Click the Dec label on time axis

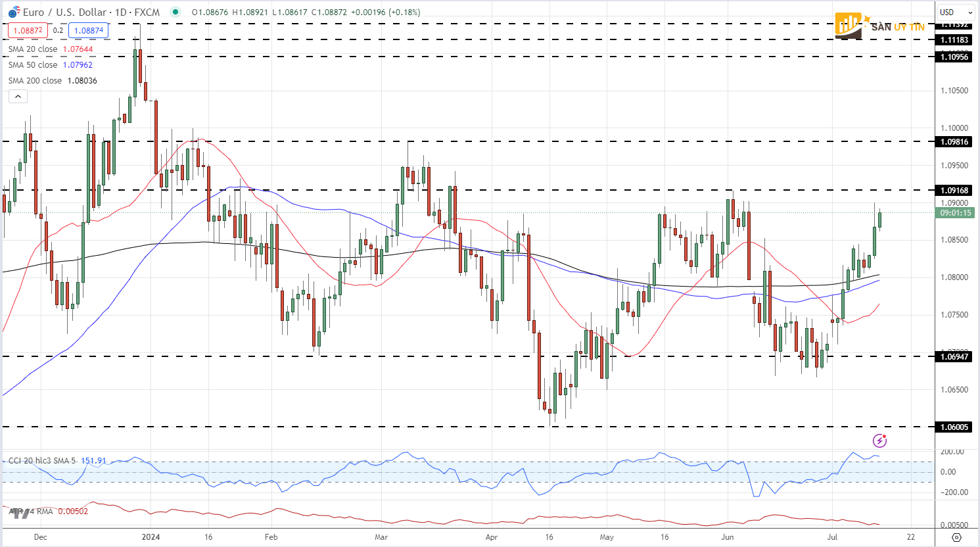coord(40,537)
